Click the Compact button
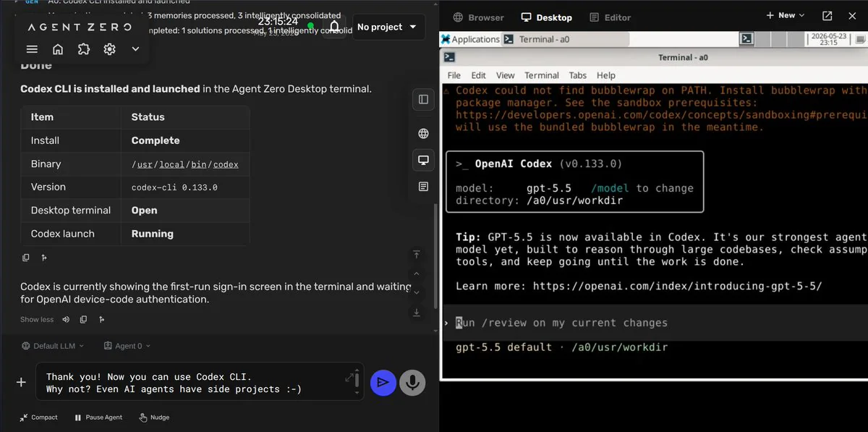The height and width of the screenshot is (432, 868). coord(39,418)
